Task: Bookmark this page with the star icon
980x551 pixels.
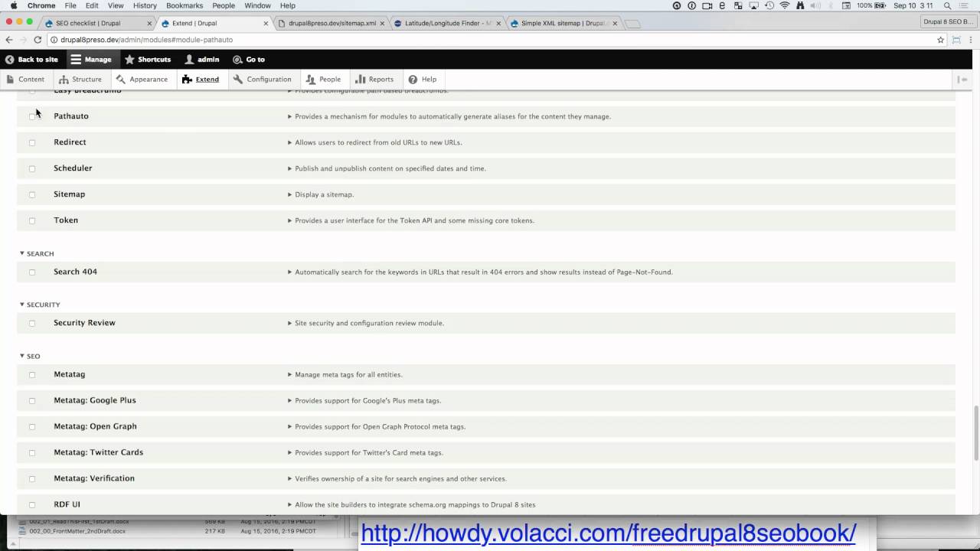Action: 941,40
